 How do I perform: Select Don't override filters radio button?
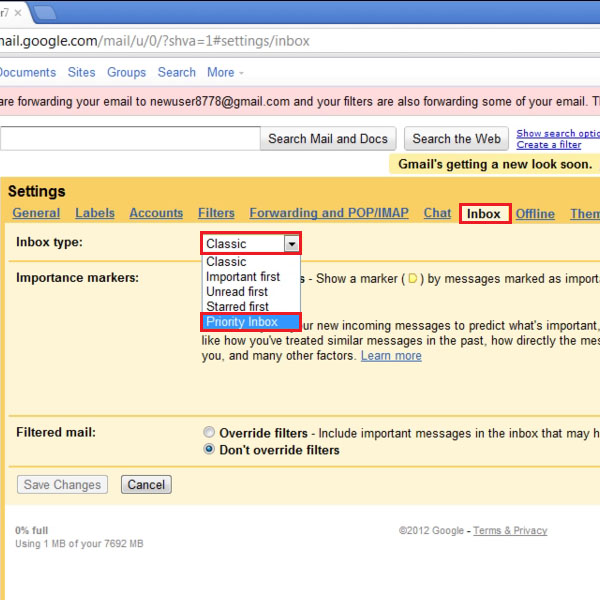click(x=209, y=448)
